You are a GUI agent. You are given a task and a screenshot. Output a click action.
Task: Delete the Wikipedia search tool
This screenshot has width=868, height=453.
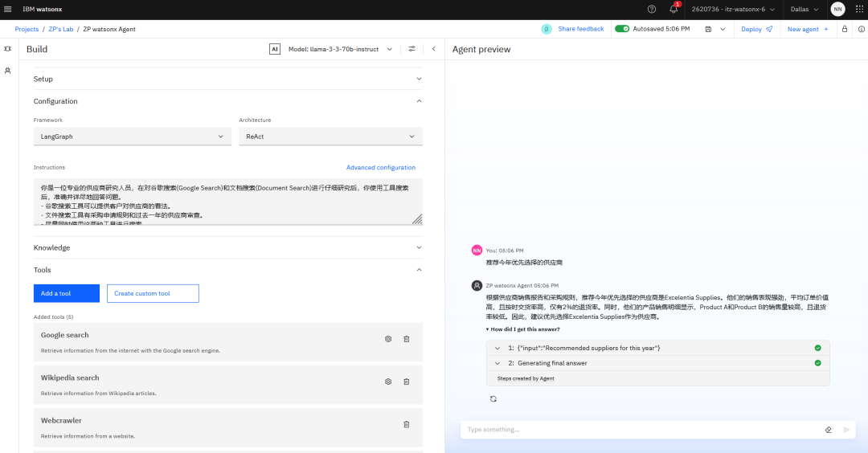click(407, 382)
